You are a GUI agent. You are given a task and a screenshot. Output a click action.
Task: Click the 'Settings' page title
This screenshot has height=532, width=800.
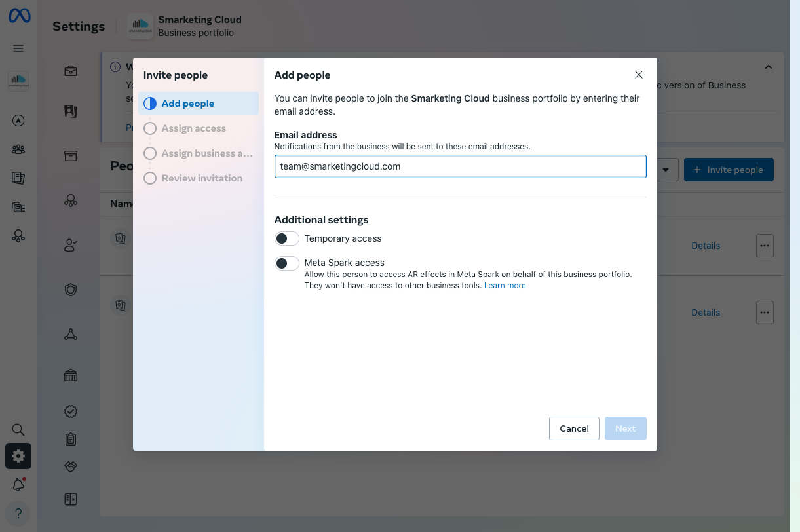click(79, 26)
